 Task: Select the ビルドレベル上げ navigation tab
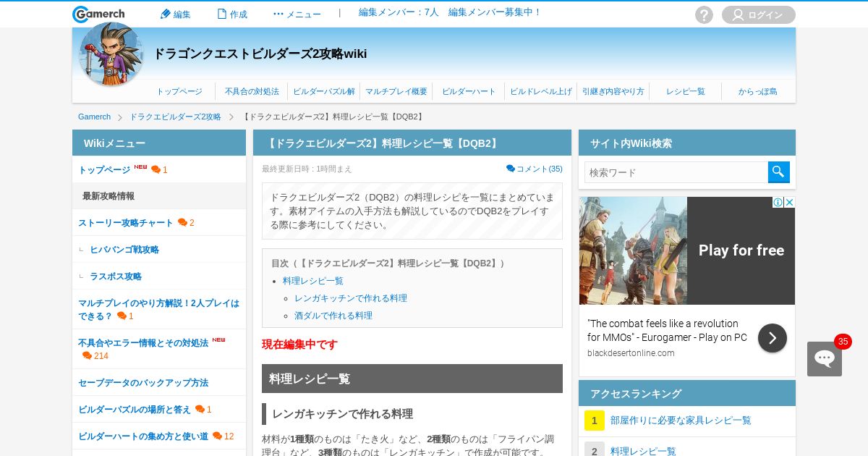click(541, 91)
